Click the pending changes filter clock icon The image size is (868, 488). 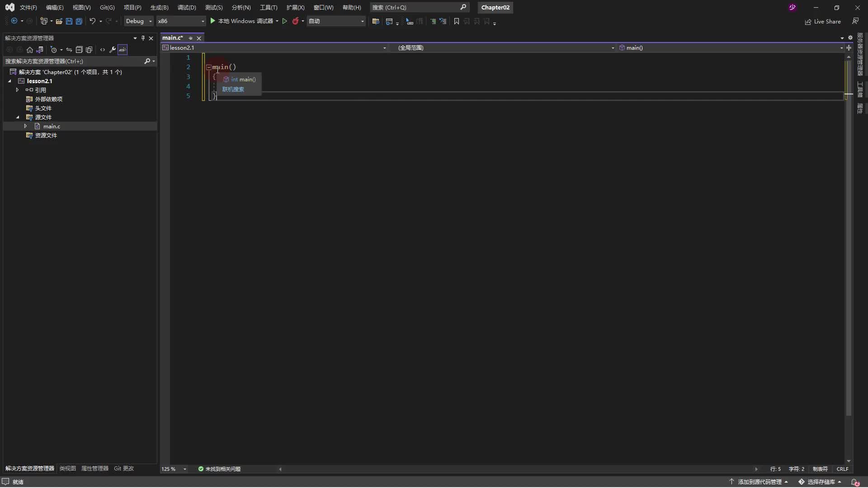(54, 50)
